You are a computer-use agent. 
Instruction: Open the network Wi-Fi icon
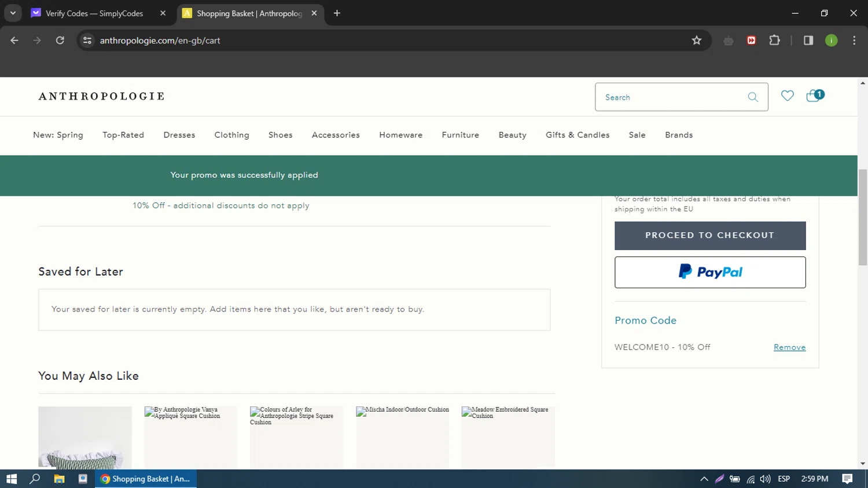pyautogui.click(x=751, y=479)
